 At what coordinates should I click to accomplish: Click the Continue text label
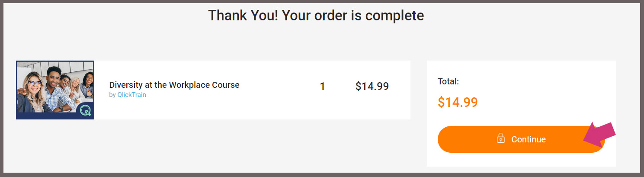529,139
